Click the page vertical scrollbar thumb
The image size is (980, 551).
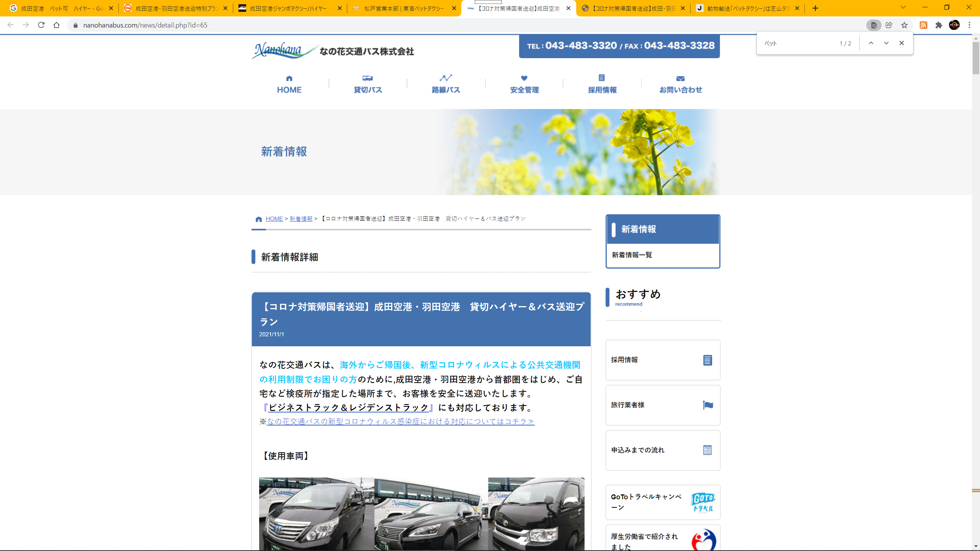975,57
